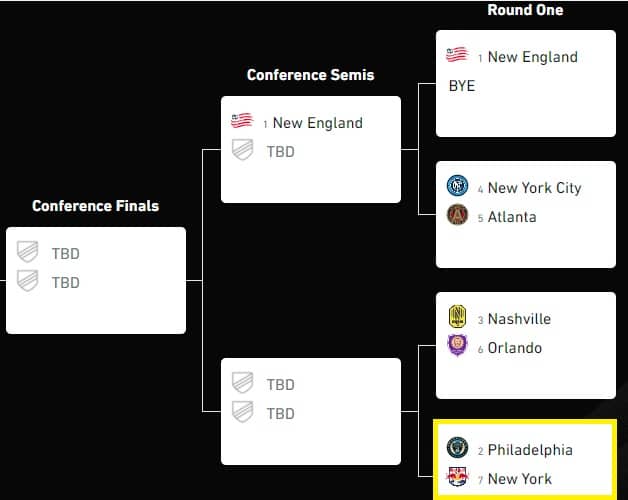This screenshot has height=500, width=628.
Task: Open the Atlanta team name link
Action: (513, 216)
